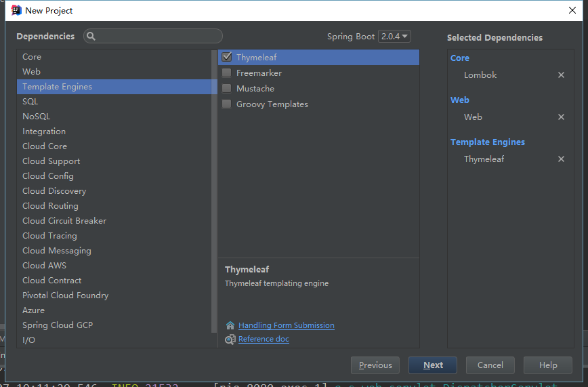Remove Thymeleaf from selected dependencies
The width and height of the screenshot is (588, 387).
[x=561, y=159]
